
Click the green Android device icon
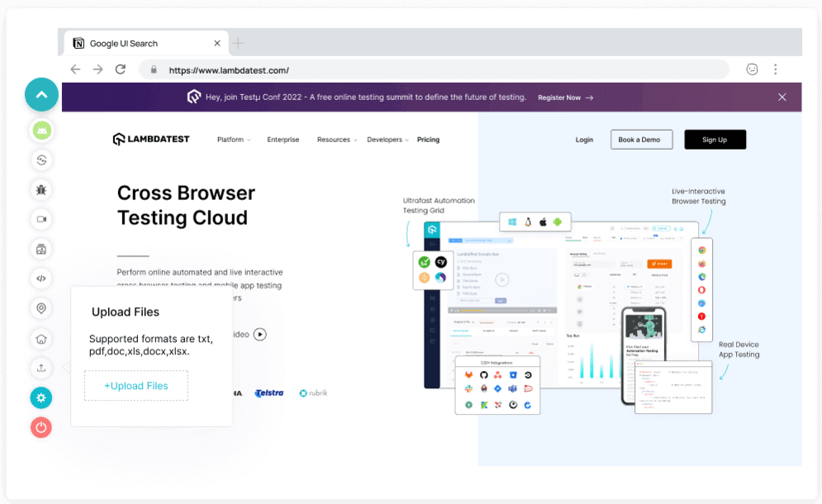[42, 130]
